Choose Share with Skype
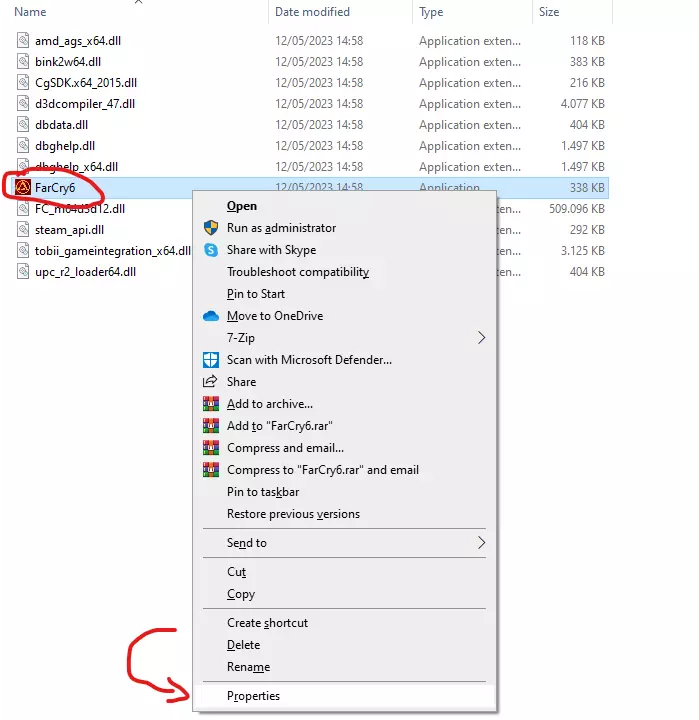Viewport: 699px width, 720px height. coord(344,250)
